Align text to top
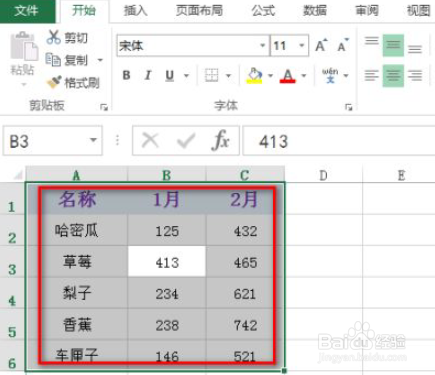 pos(371,41)
